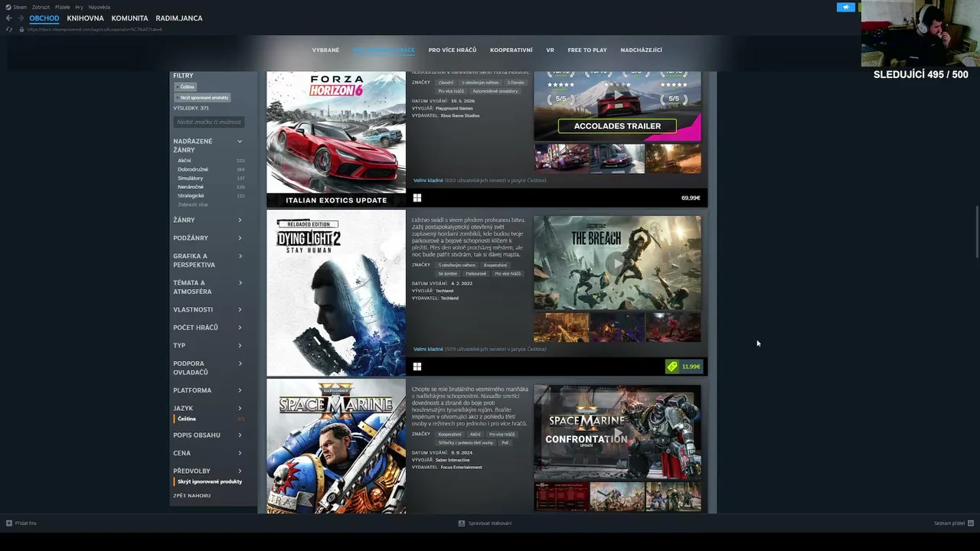
Task: Click the Automobilové simulátory tag
Action: pos(495,91)
